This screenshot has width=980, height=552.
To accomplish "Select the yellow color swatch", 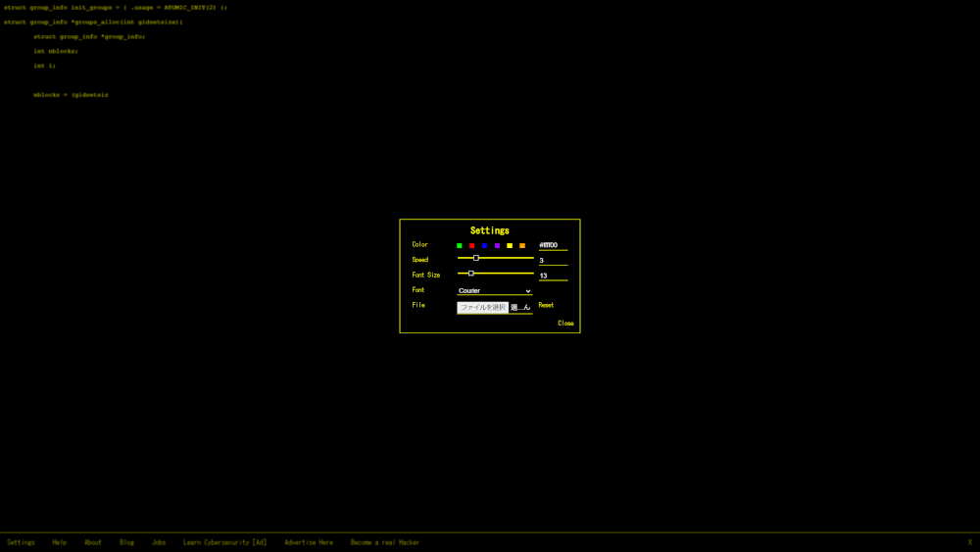I will 510,245.
